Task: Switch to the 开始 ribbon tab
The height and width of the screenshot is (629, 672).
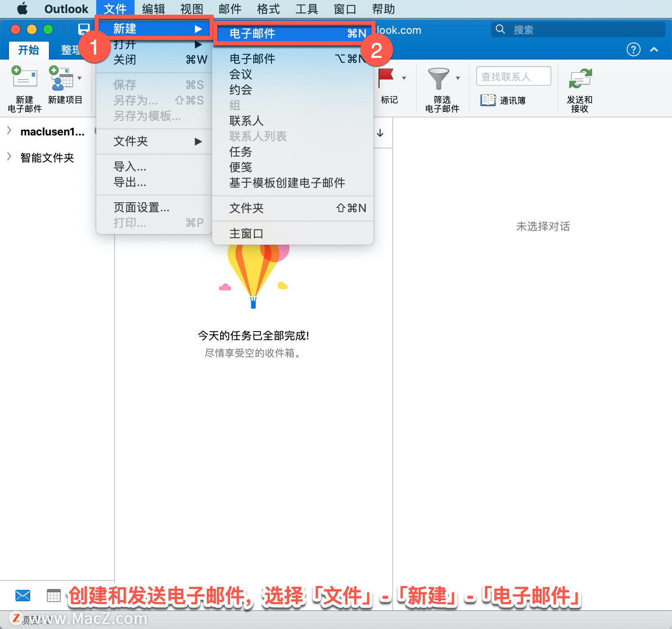Action: (29, 50)
